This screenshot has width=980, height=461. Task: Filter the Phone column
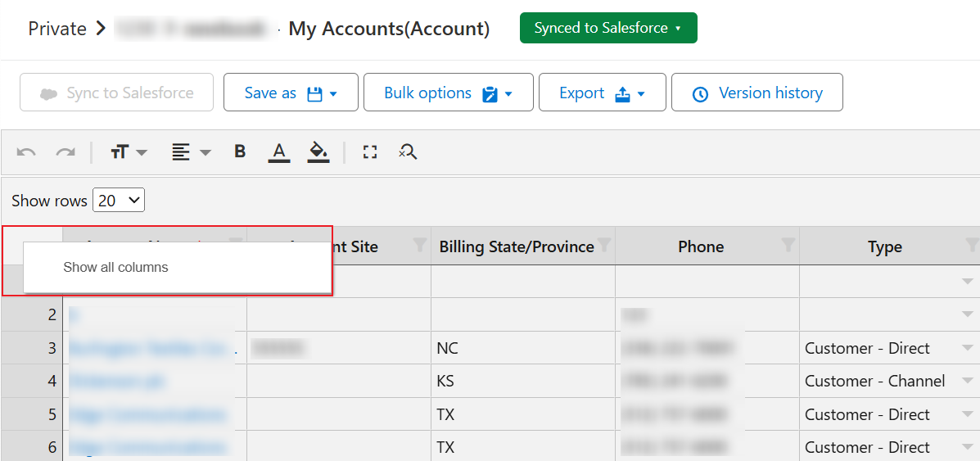point(788,245)
